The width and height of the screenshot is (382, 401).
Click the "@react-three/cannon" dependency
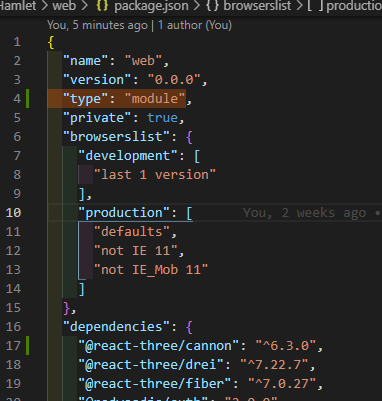(x=159, y=346)
